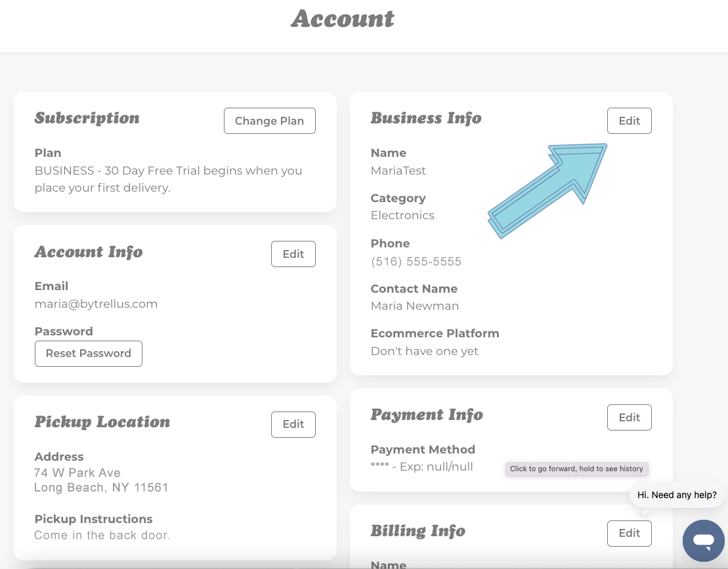Image resolution: width=728 pixels, height=569 pixels.
Task: Select the maria@bytrellus.com email text
Action: coord(96,304)
